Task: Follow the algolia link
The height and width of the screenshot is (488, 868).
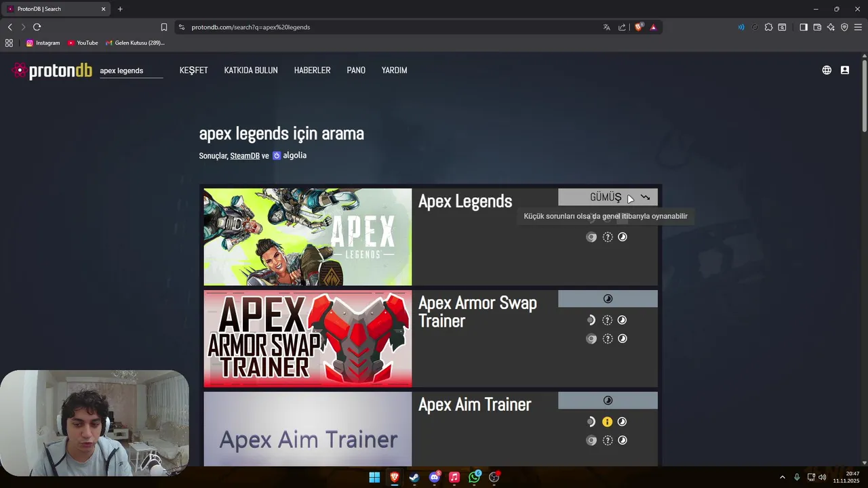Action: (290, 155)
